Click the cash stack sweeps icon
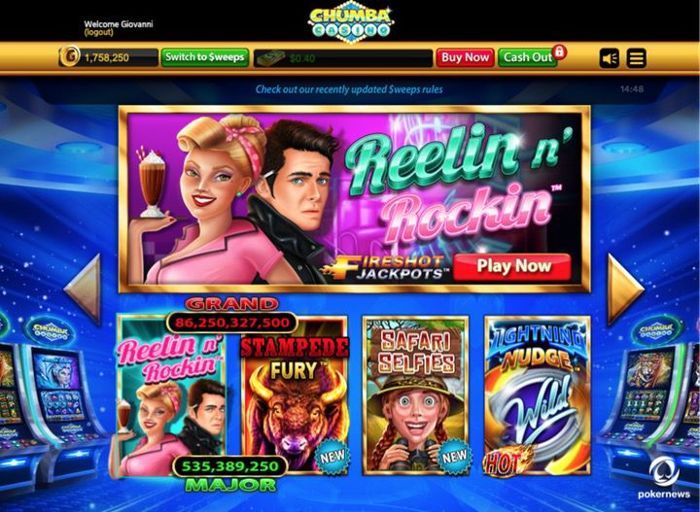Viewport: 700px width, 512px height. 271,58
